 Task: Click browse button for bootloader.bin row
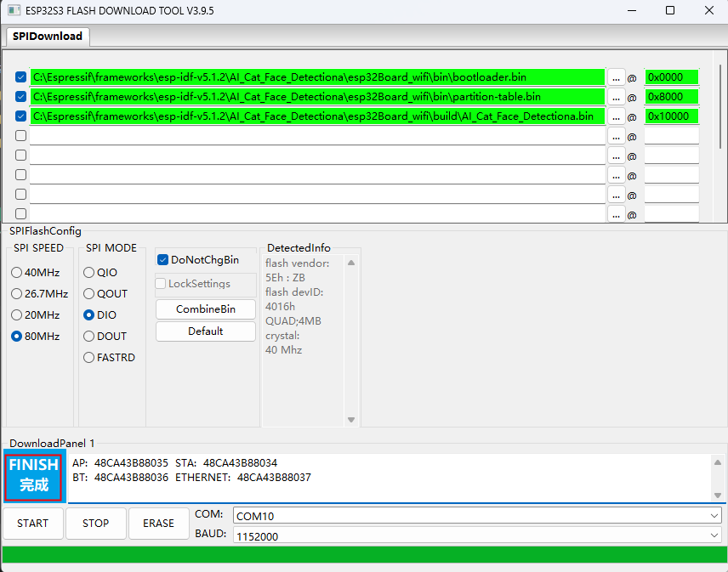point(616,77)
